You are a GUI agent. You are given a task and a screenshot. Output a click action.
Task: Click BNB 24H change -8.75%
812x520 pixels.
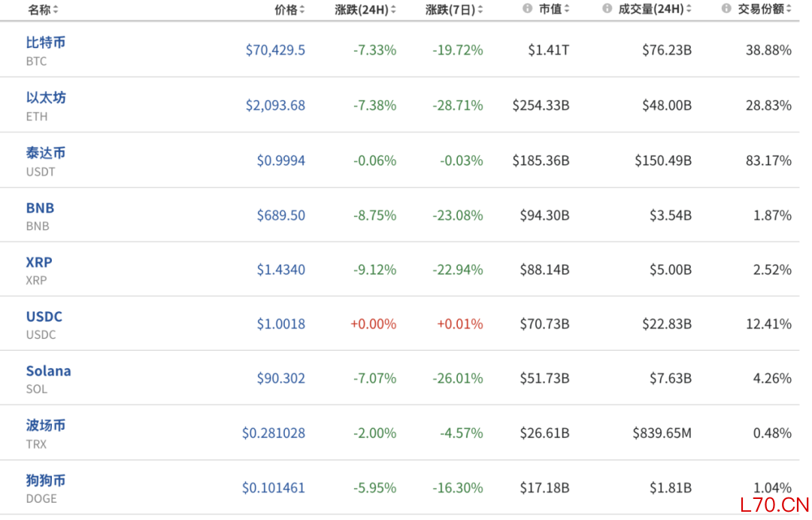(x=374, y=215)
